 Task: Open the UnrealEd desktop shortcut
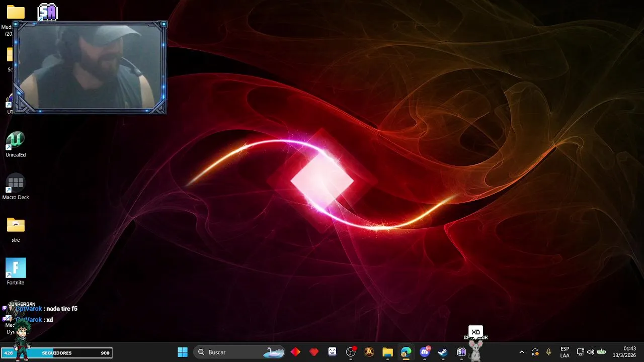16,144
